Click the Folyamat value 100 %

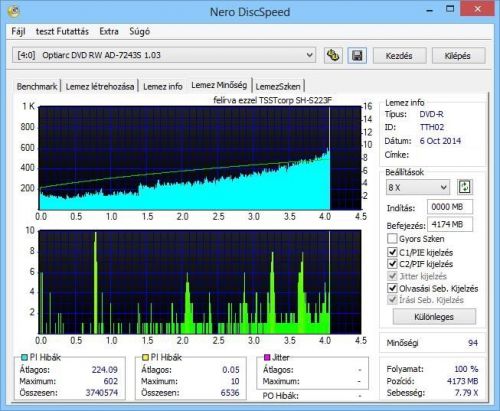(x=466, y=369)
